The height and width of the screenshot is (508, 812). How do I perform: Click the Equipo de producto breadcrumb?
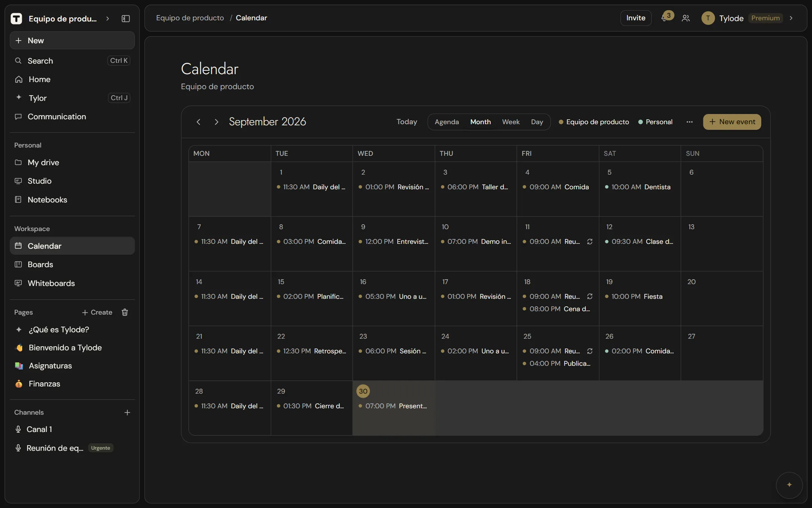click(190, 18)
